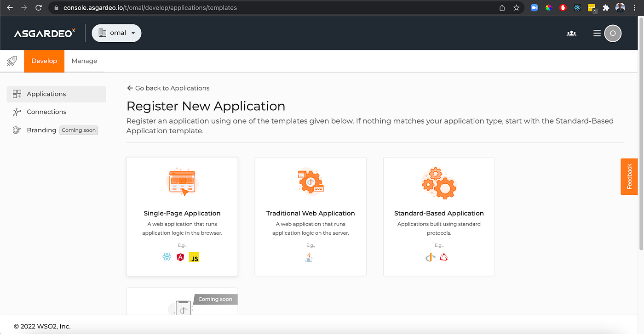Switch to the Manage tab
644x334 pixels.
(x=84, y=61)
